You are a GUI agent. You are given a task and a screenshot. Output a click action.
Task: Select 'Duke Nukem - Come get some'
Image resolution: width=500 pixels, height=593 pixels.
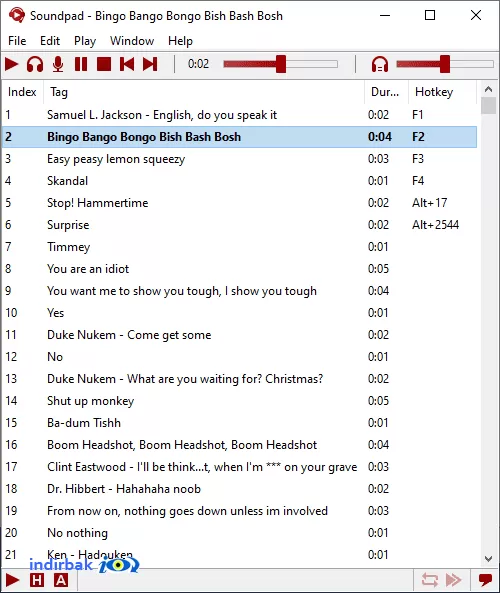click(239, 335)
